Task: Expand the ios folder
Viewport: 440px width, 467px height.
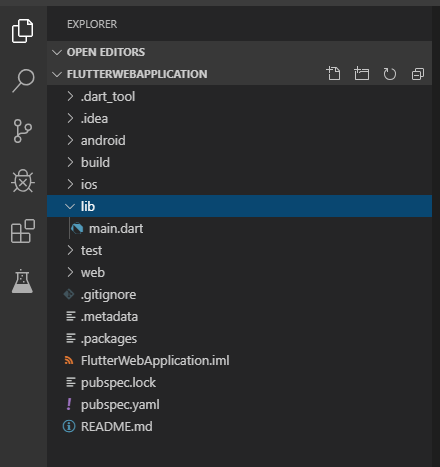Action: tap(70, 184)
